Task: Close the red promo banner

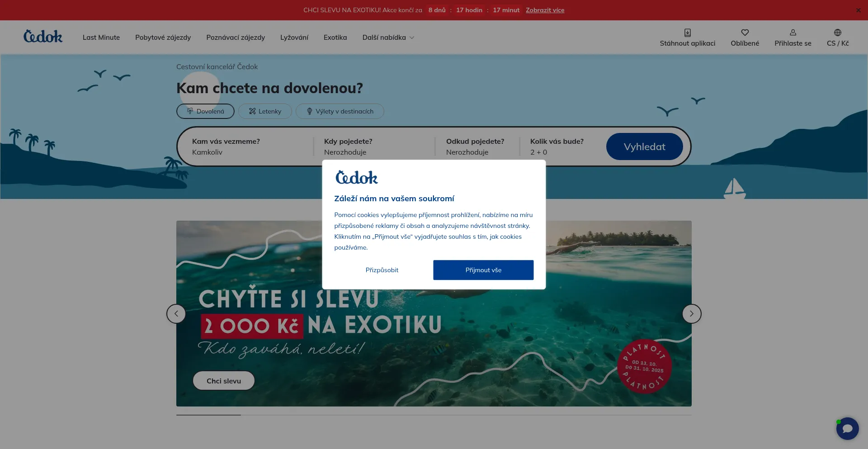Action: click(858, 10)
